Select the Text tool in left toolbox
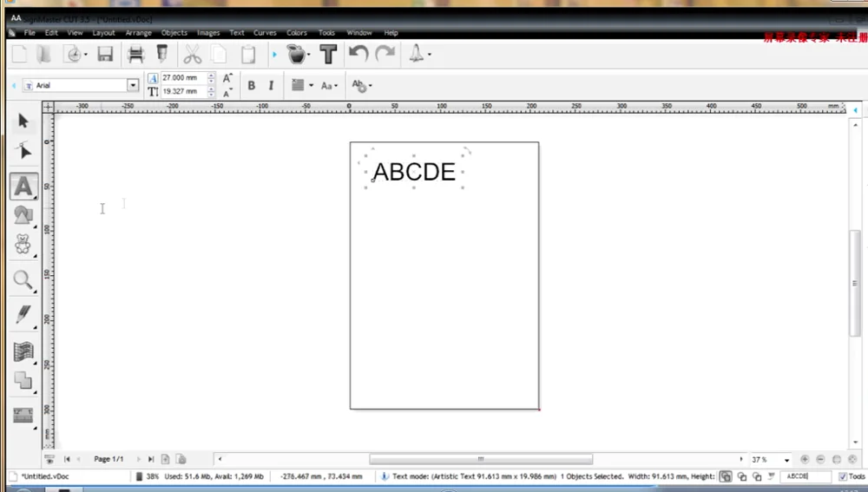This screenshot has height=492, width=868. pos(23,186)
